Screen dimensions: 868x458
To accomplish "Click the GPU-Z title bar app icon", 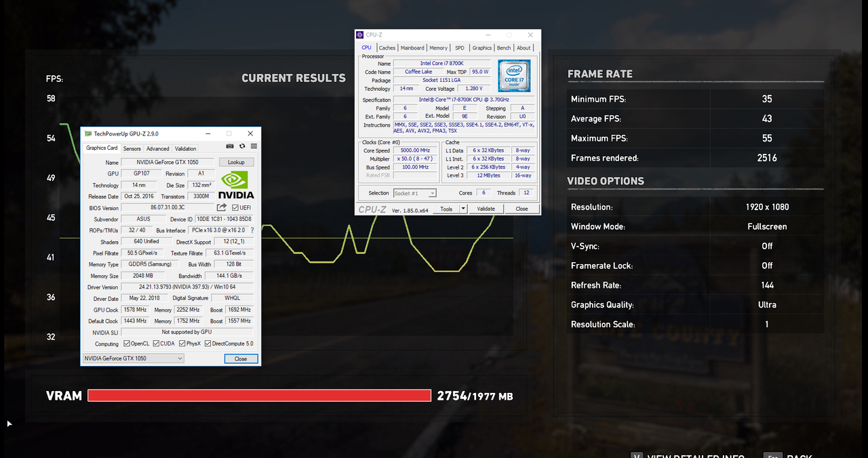I will tap(88, 133).
